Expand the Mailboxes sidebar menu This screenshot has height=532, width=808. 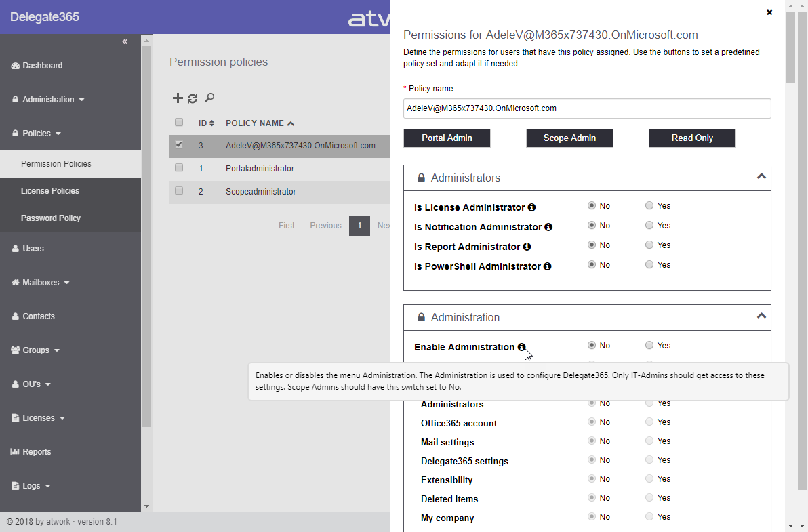(x=40, y=283)
